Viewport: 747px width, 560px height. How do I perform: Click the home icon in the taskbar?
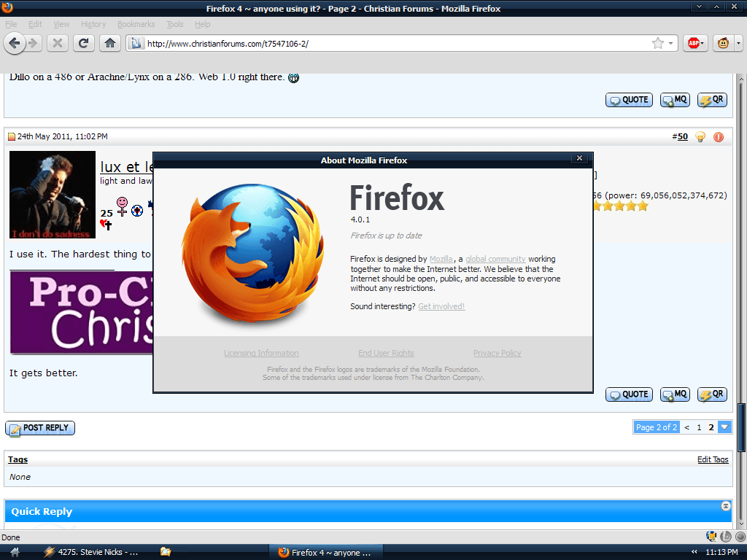click(15, 553)
